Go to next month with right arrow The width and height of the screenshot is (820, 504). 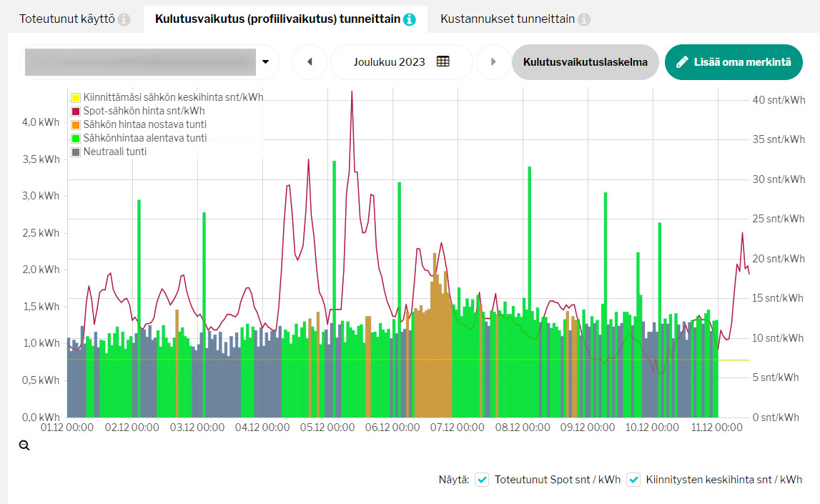click(x=493, y=62)
